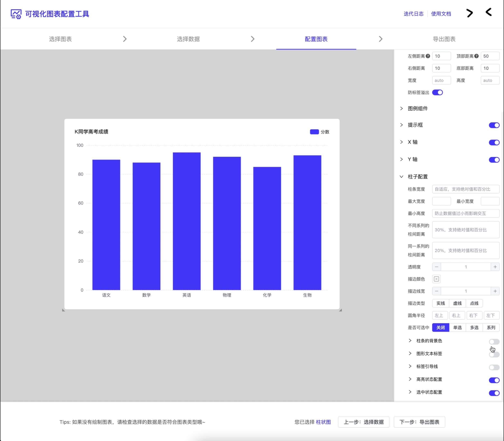This screenshot has height=441, width=504.
Task: Expand the 选中状态配置 subsection
Action: coord(410,392)
